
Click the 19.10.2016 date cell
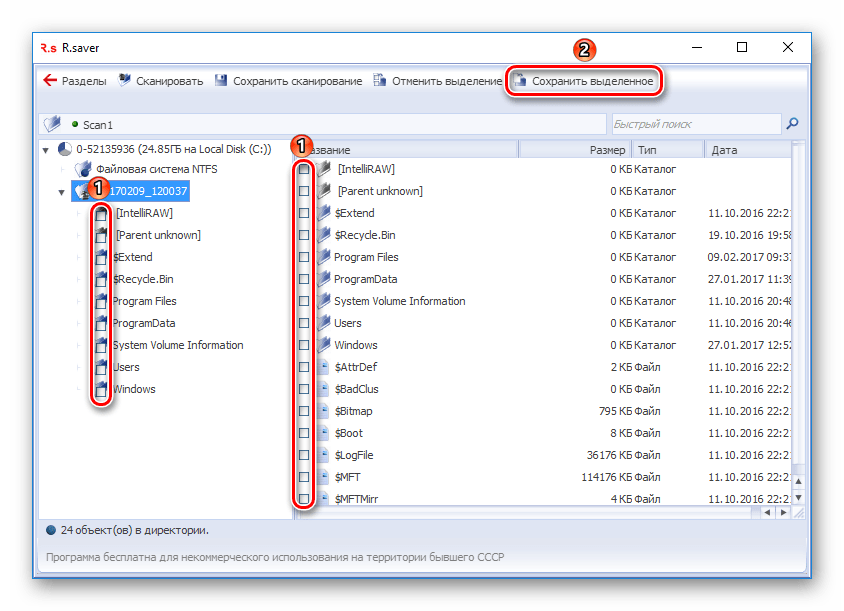click(749, 235)
